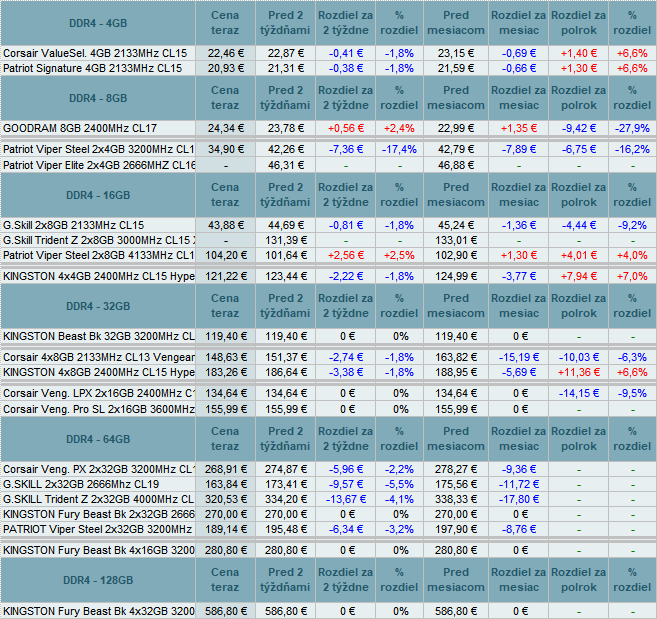Viewport: 657px width, 619px height.
Task: Click KINGSTON Fury Beast Bk 4x32GB 3200 row name
Action: coord(98,611)
